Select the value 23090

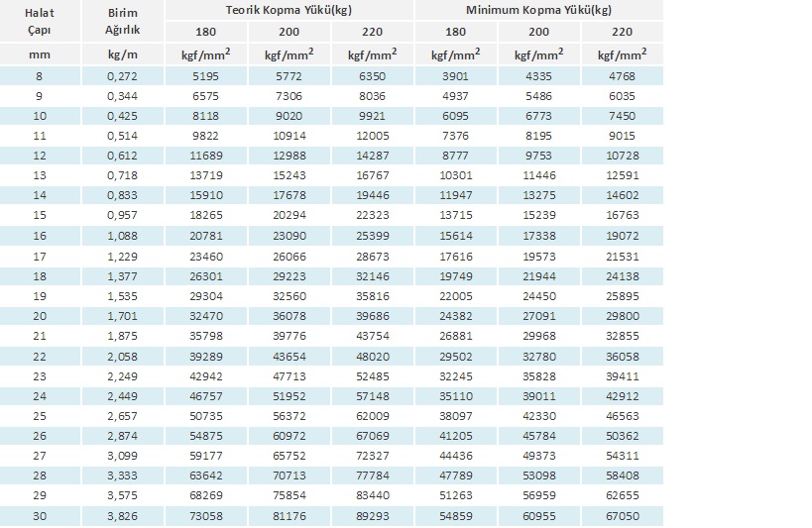pos(289,236)
